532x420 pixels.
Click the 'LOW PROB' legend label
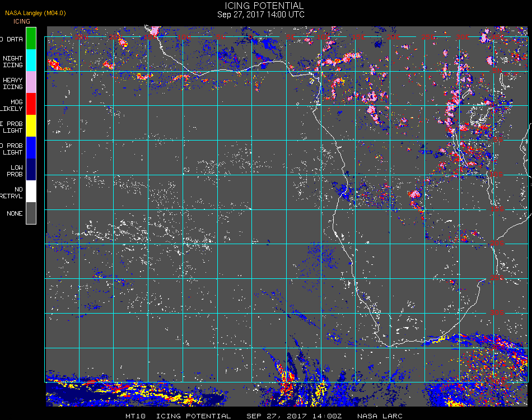click(15, 171)
